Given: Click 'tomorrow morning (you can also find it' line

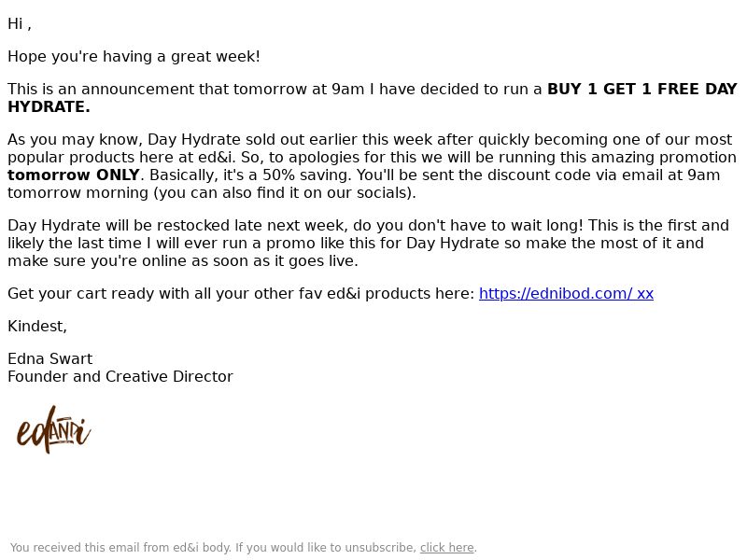Looking at the screenshot, I should (x=212, y=192).
